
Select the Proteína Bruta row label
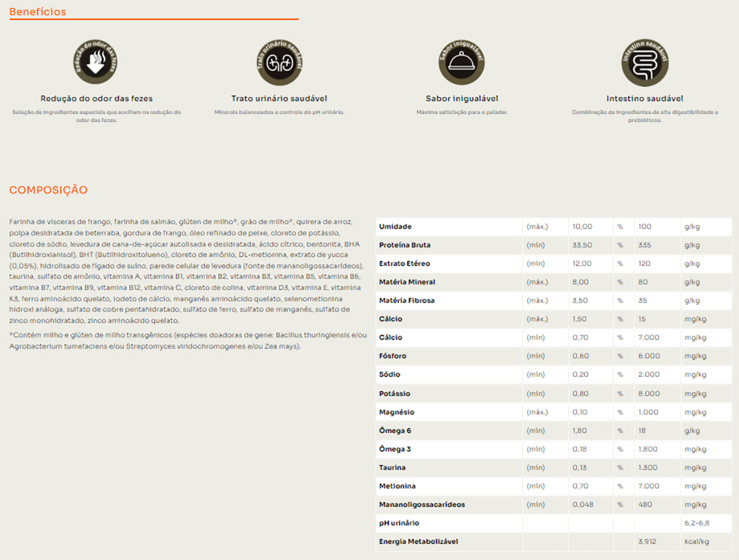[x=405, y=245]
